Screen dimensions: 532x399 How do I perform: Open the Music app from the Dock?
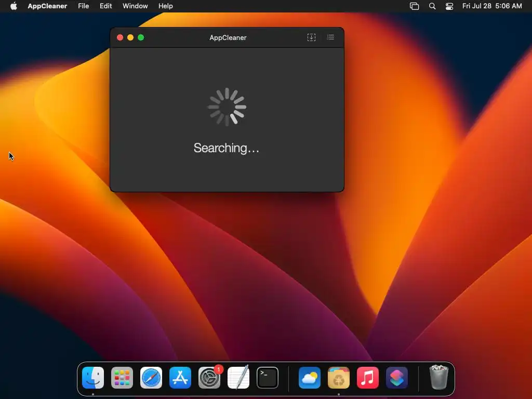point(368,378)
